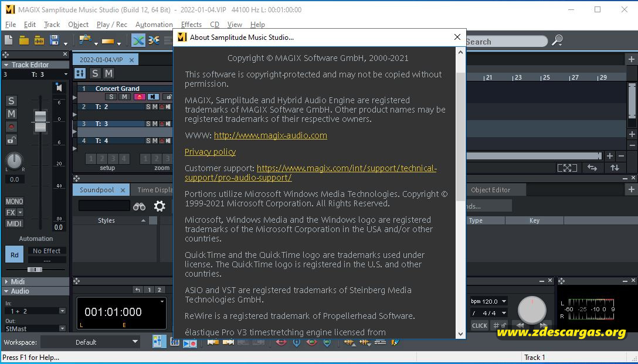The image size is (638, 364).
Task: Open the Privacy policy link
Action: [210, 152]
